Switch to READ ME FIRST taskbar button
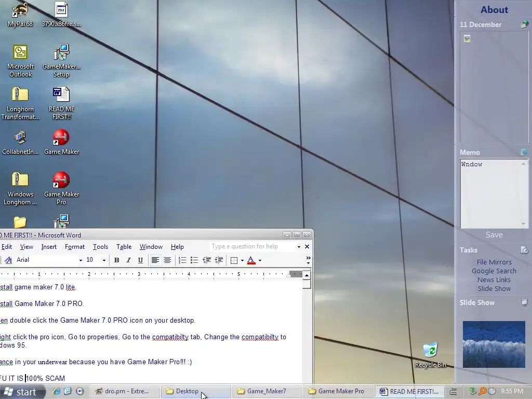 point(409,391)
